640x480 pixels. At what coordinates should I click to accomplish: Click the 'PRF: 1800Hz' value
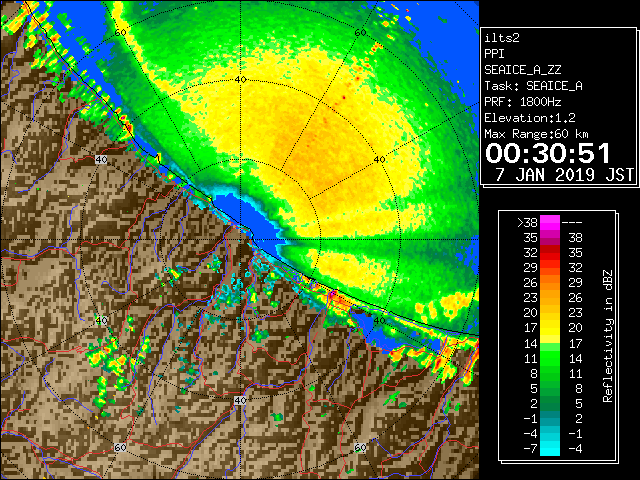point(522,102)
